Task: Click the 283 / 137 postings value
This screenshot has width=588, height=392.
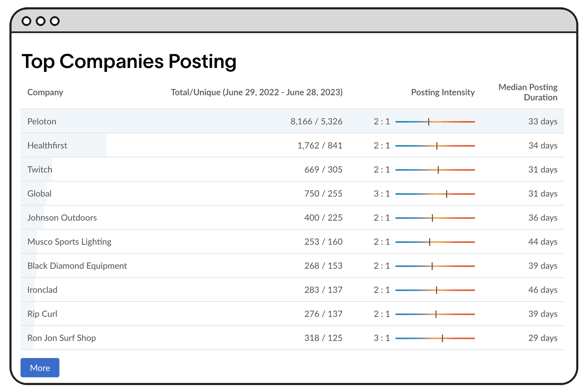Action: pyautogui.click(x=323, y=290)
